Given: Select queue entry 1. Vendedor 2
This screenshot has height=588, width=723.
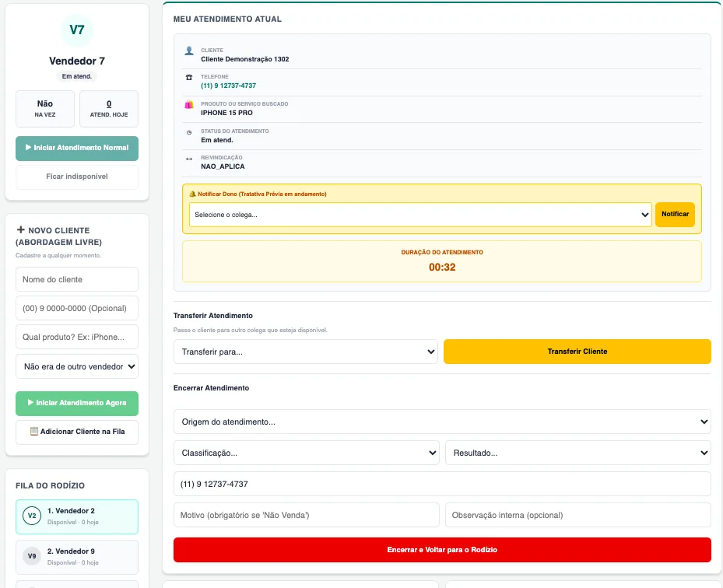Looking at the screenshot, I should [77, 516].
